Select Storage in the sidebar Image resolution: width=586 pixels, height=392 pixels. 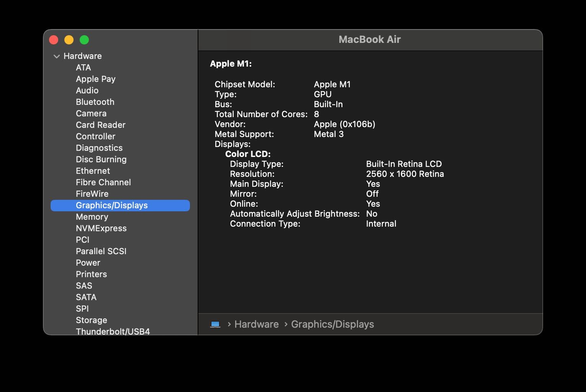[91, 320]
